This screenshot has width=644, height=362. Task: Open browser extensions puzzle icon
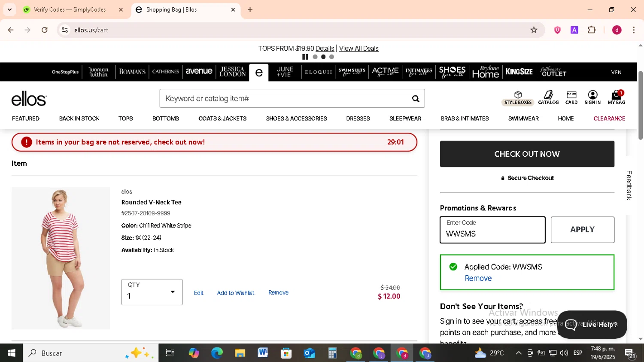(592, 30)
